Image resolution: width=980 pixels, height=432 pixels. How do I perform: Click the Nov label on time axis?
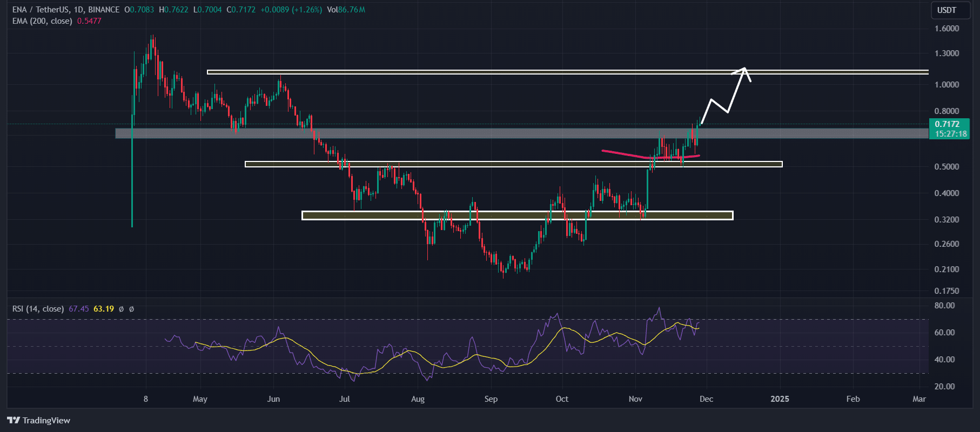tap(635, 399)
